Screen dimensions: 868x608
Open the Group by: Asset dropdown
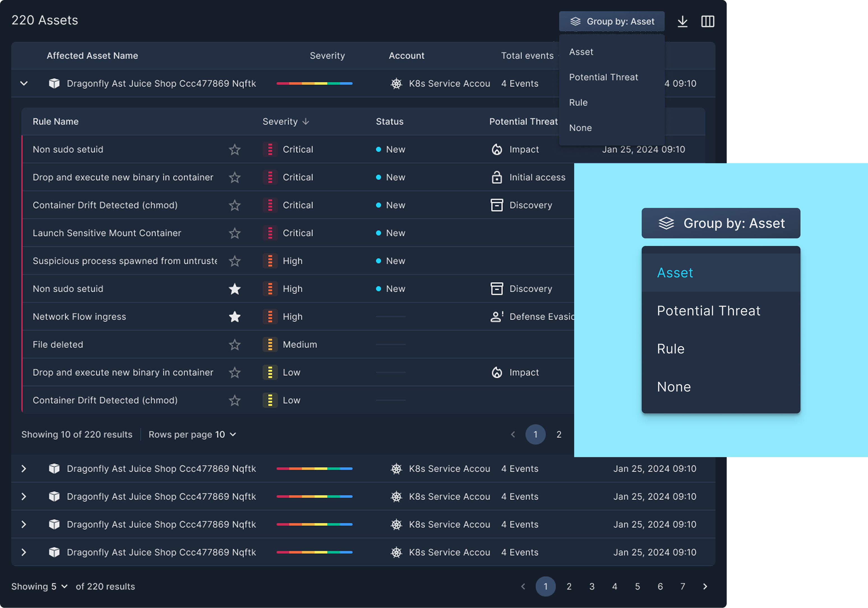(612, 22)
